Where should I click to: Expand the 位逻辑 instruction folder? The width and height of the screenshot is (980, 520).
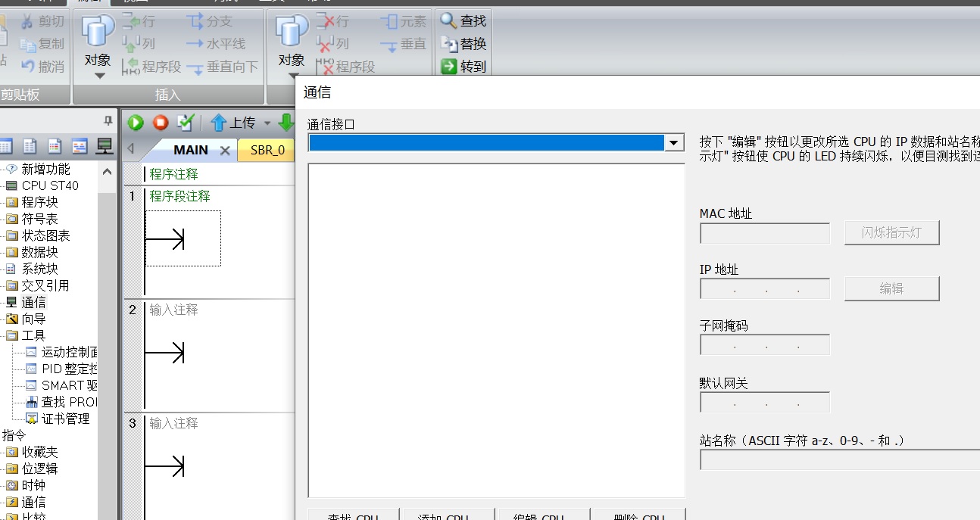(39, 469)
